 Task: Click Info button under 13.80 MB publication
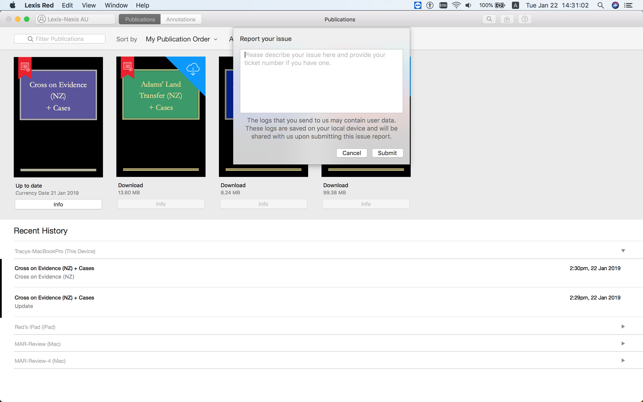161,204
